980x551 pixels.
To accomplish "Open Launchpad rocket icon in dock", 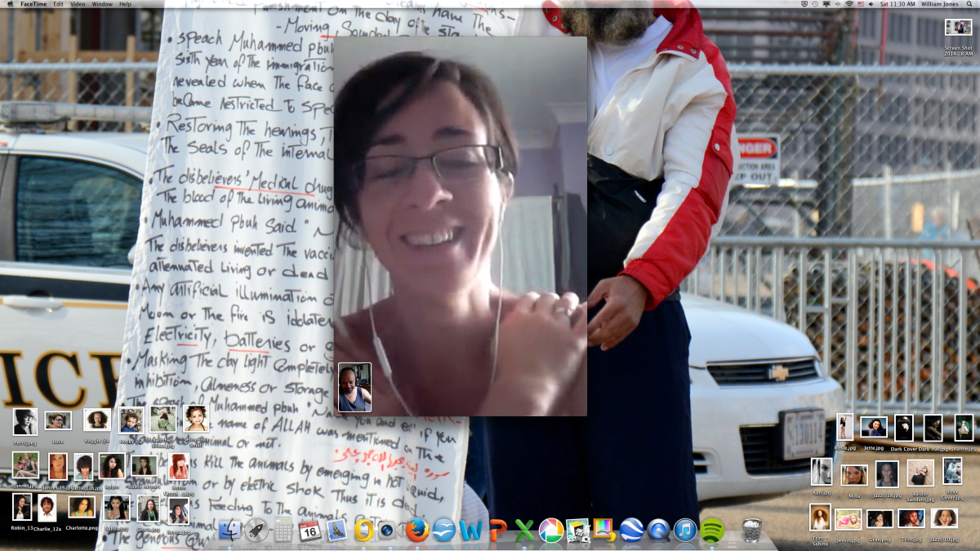I will tap(256, 531).
